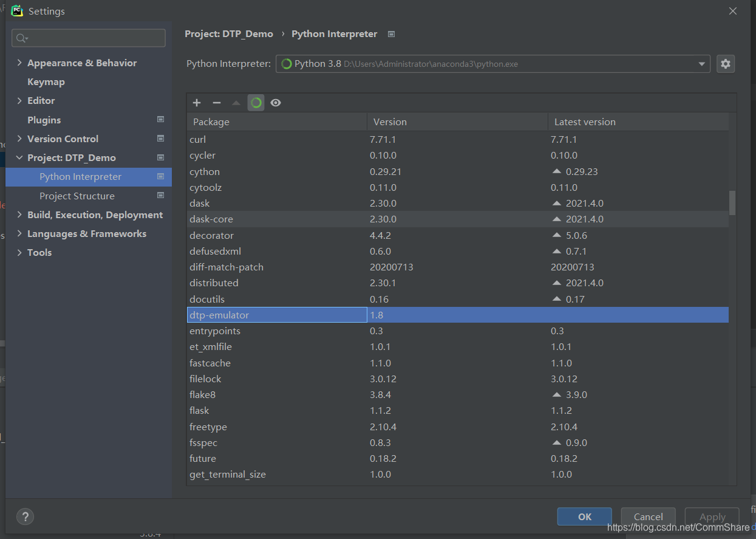The width and height of the screenshot is (756, 539).
Task: Select the curl package row
Action: click(458, 140)
